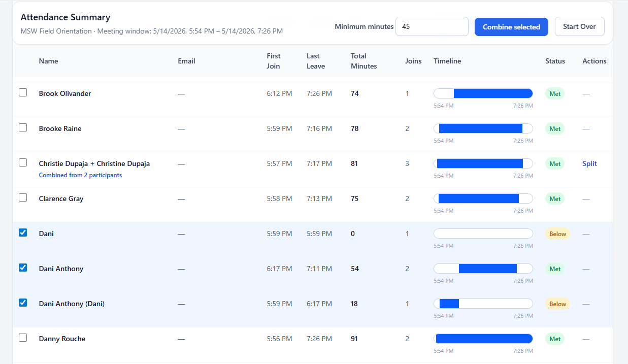
Task: Click the Met badge for Brooke Raine
Action: pyautogui.click(x=555, y=129)
